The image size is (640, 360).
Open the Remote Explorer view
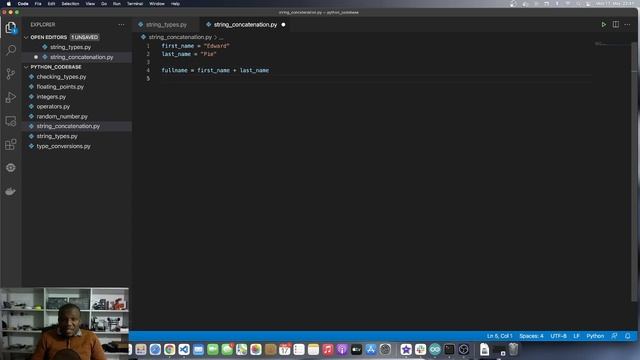(11, 121)
